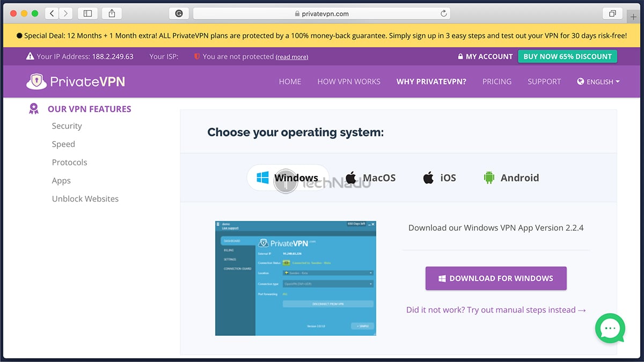
Task: Click the Apple icon beside MacOS
Action: click(x=352, y=177)
